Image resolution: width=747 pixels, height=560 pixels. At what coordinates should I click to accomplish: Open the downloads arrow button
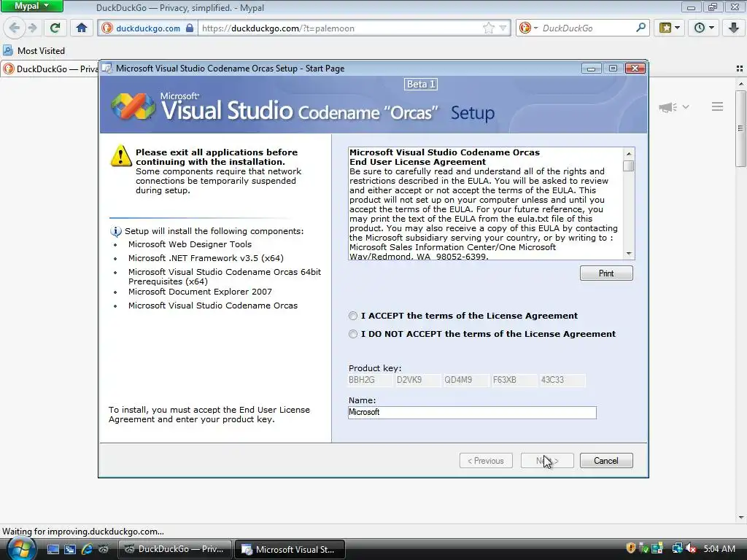[x=734, y=28]
